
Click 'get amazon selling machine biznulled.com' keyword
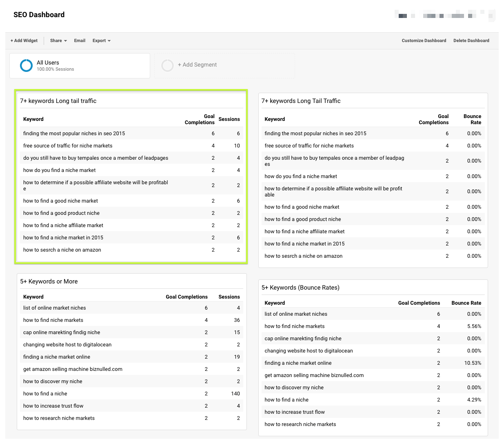tap(73, 369)
